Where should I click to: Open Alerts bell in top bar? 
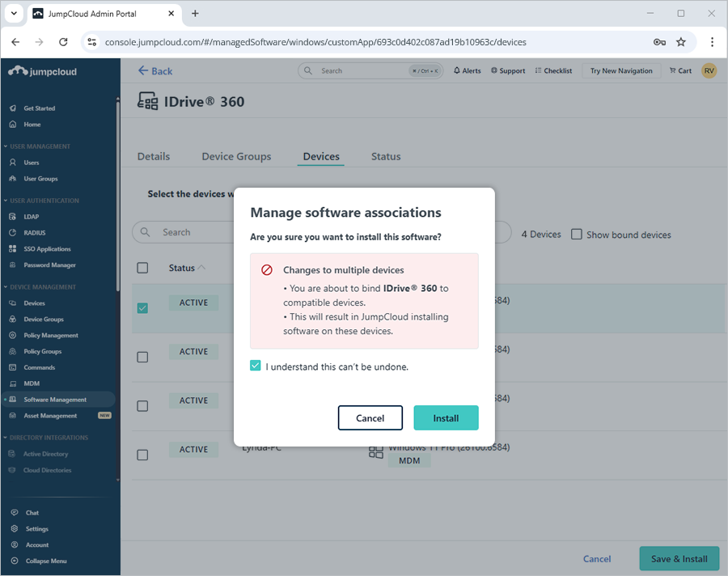[467, 70]
